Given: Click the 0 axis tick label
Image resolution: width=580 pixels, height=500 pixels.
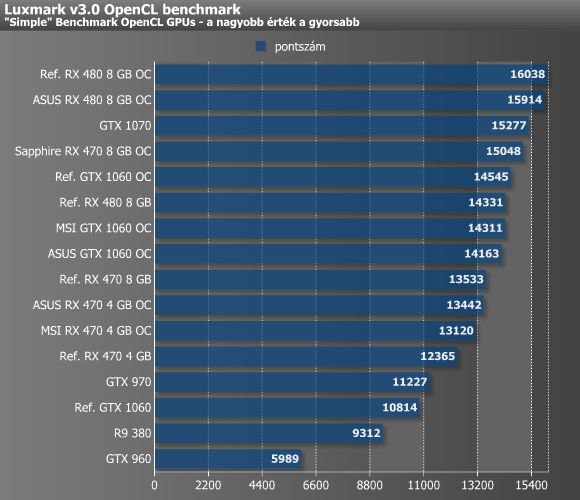Looking at the screenshot, I should [x=154, y=485].
